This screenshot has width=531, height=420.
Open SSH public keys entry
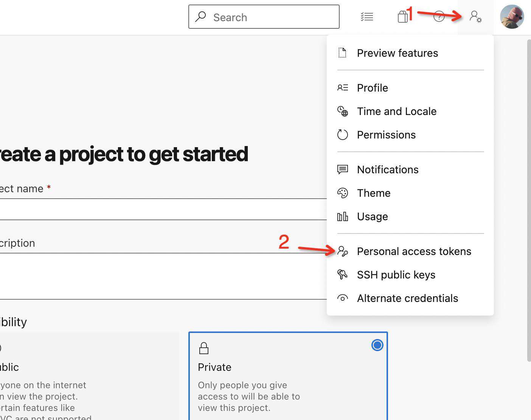(410, 275)
